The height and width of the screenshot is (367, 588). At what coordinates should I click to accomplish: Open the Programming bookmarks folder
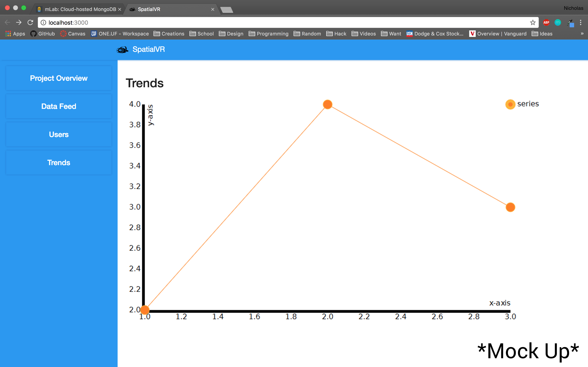268,34
